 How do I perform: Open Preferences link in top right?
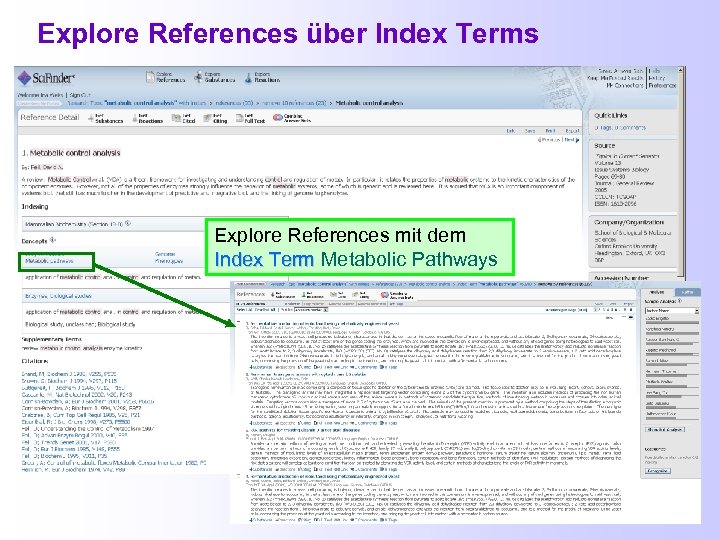[663, 85]
